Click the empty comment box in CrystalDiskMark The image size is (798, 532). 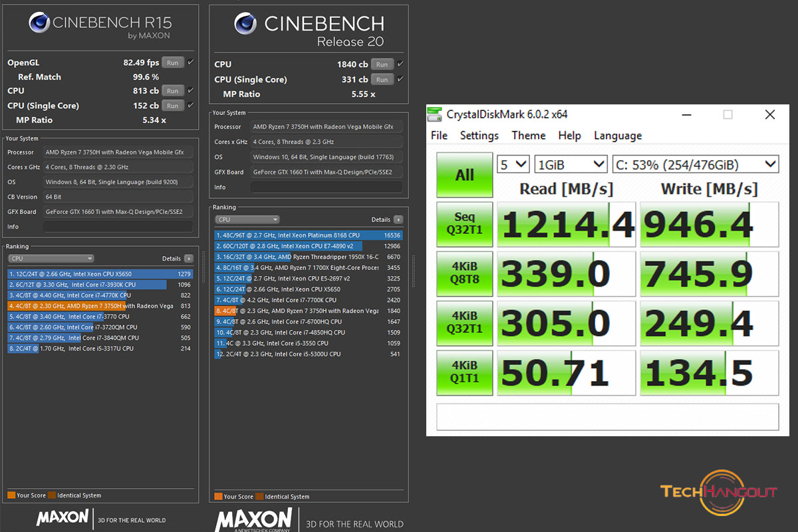[607, 416]
